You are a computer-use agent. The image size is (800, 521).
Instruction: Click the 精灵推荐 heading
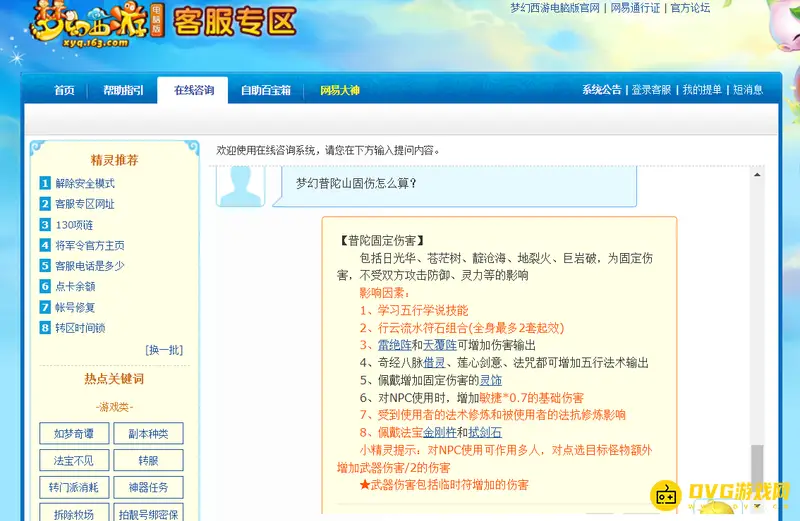pyautogui.click(x=114, y=160)
